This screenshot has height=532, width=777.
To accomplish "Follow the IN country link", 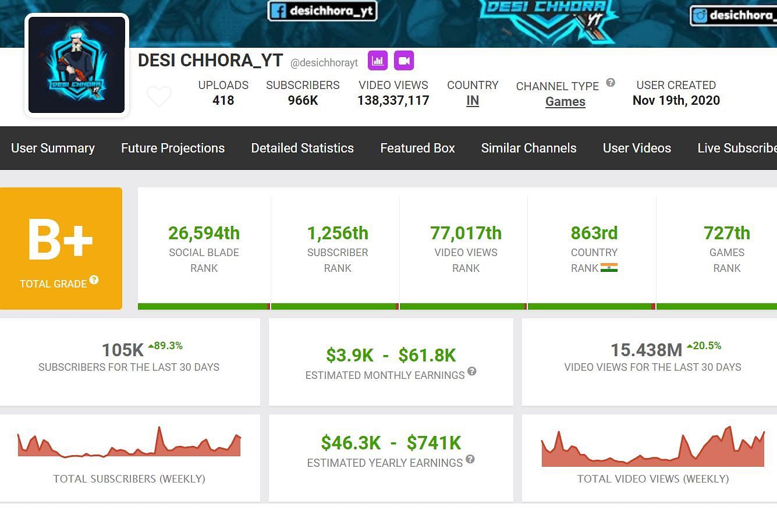I will (473, 101).
